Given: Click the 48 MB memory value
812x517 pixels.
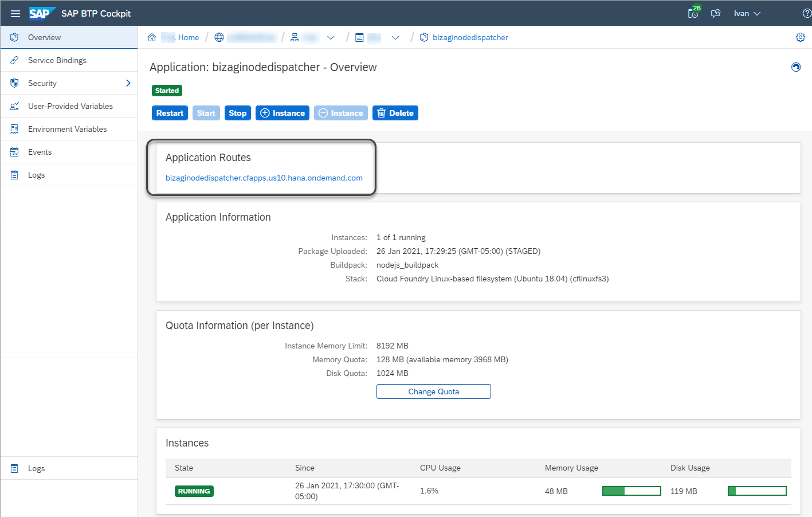Looking at the screenshot, I should coord(556,491).
